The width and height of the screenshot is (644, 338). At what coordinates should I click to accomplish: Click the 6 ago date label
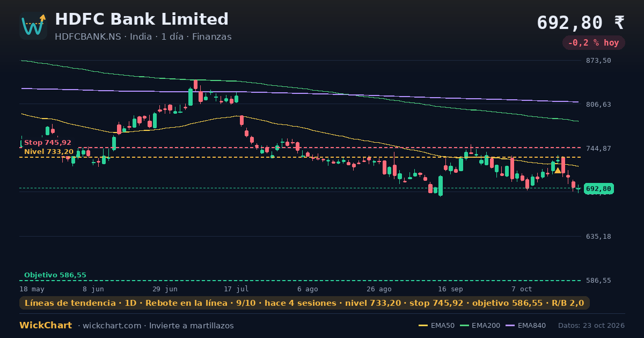tap(308, 289)
